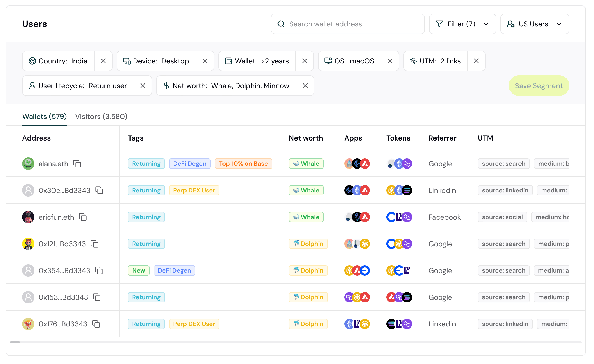Copy the 0x30e...Bd3343 address
The image size is (594, 364).
tap(99, 190)
